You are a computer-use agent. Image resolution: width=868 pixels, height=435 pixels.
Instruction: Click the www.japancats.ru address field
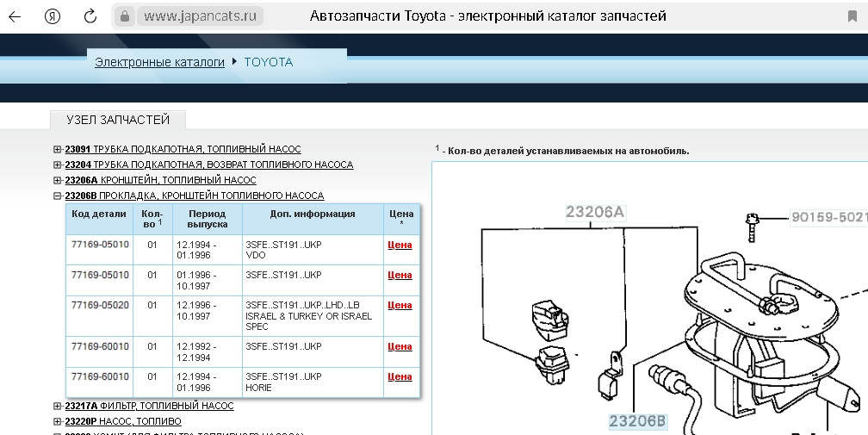tap(201, 16)
